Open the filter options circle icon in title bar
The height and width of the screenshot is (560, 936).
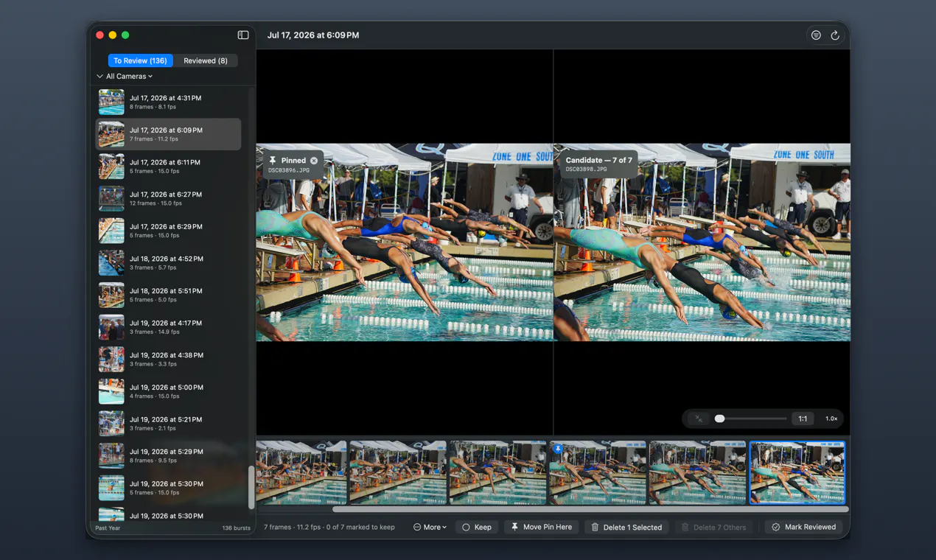tap(816, 35)
